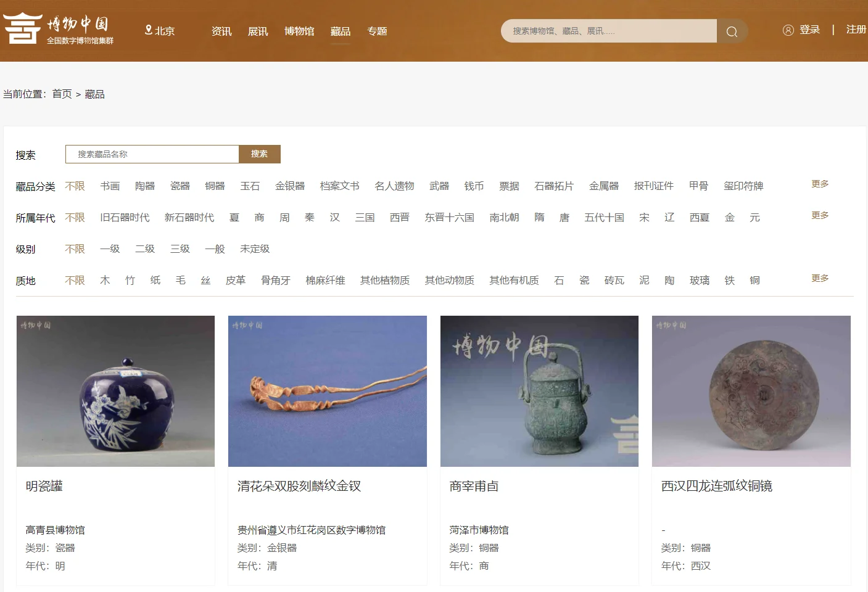Filter era by 新石器时代
The image size is (868, 592).
tap(189, 217)
